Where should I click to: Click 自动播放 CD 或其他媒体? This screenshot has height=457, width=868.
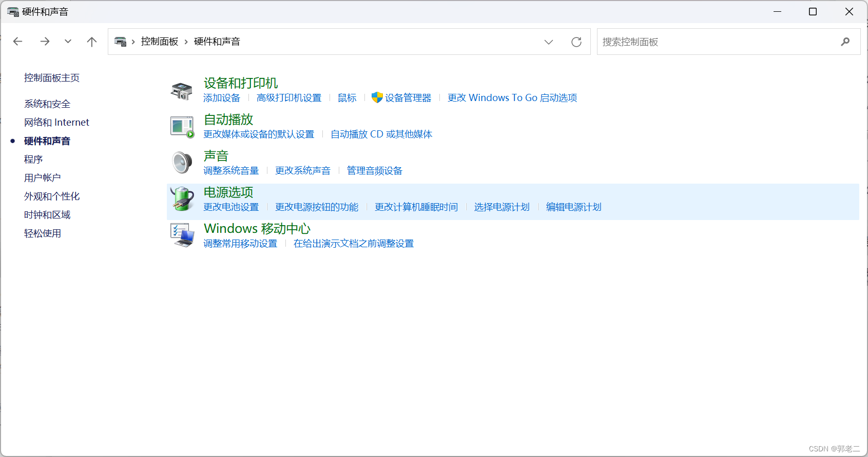381,134
